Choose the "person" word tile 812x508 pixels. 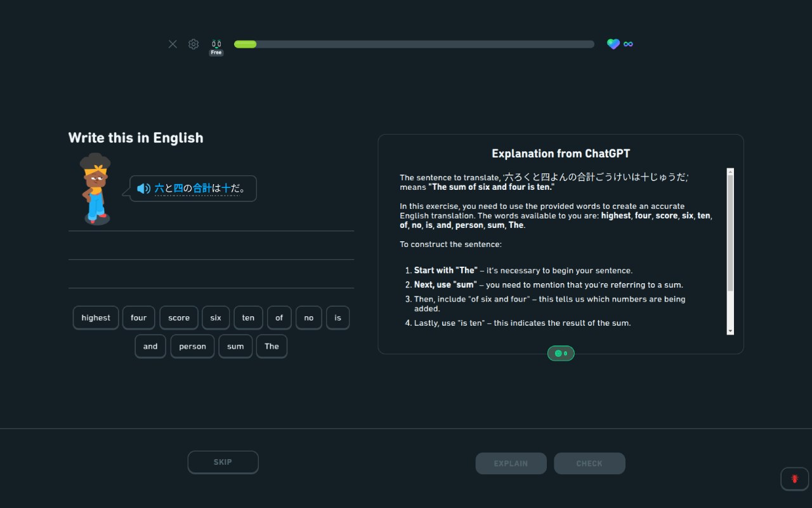click(192, 346)
